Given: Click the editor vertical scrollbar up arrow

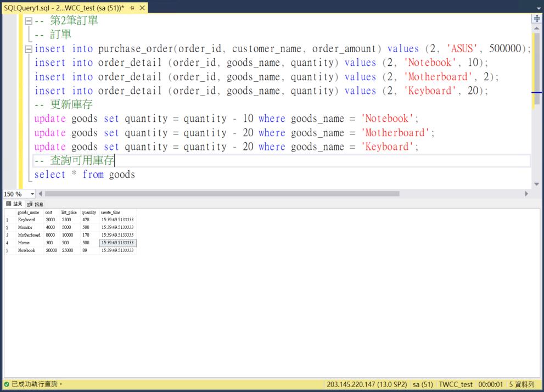Looking at the screenshot, I should pyautogui.click(x=537, y=28).
